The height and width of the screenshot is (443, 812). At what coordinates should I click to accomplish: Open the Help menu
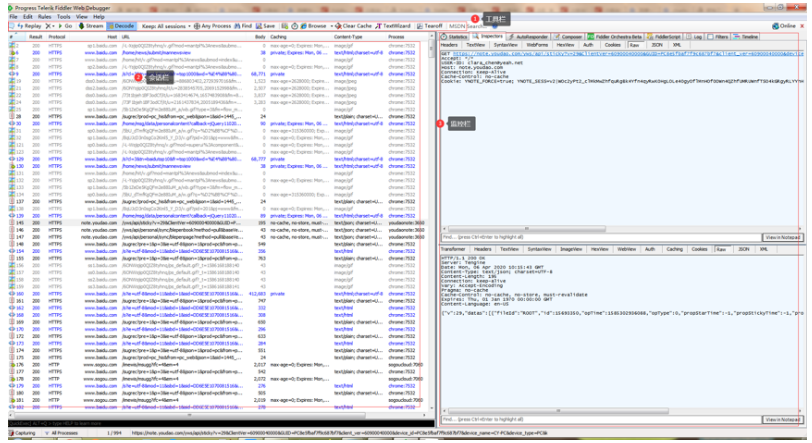pyautogui.click(x=98, y=17)
